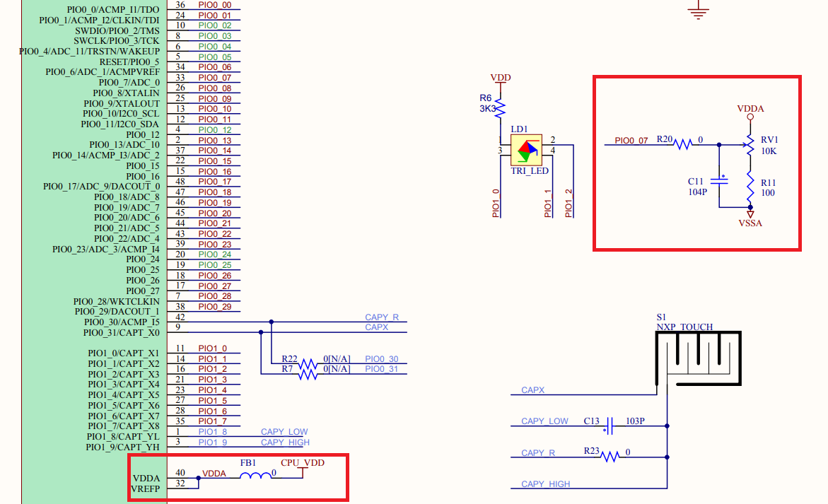This screenshot has width=828, height=504.
Task: Select the CAPY_LOW label beside C13
Action: tap(544, 421)
